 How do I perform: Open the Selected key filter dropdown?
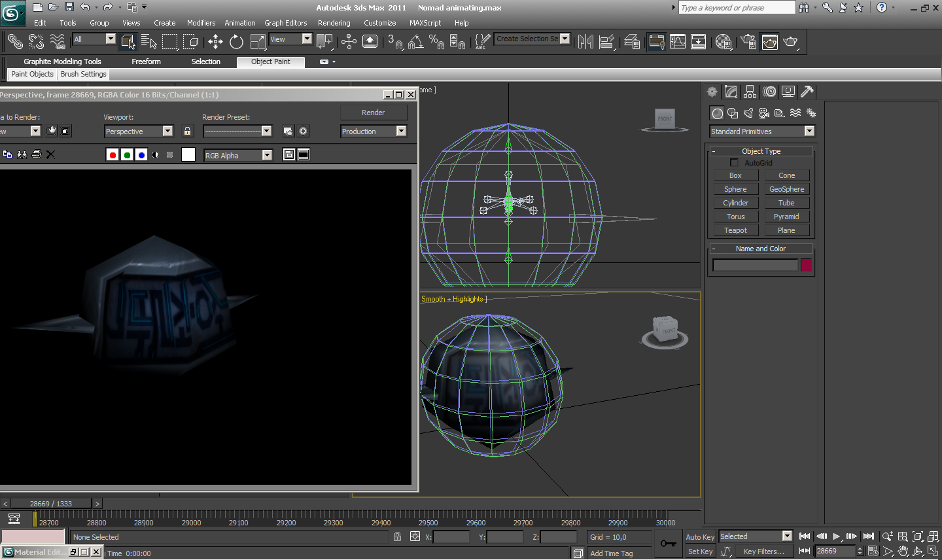(x=756, y=536)
